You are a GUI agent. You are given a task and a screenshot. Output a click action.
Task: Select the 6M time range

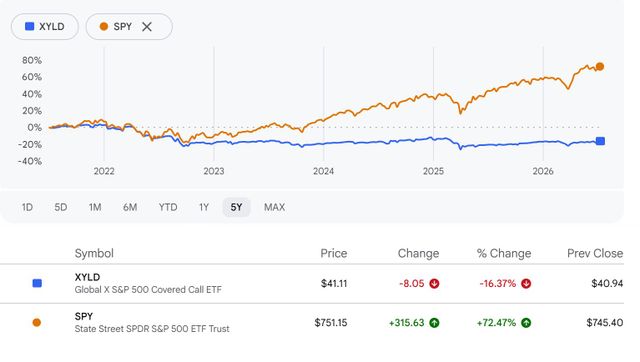(x=130, y=207)
